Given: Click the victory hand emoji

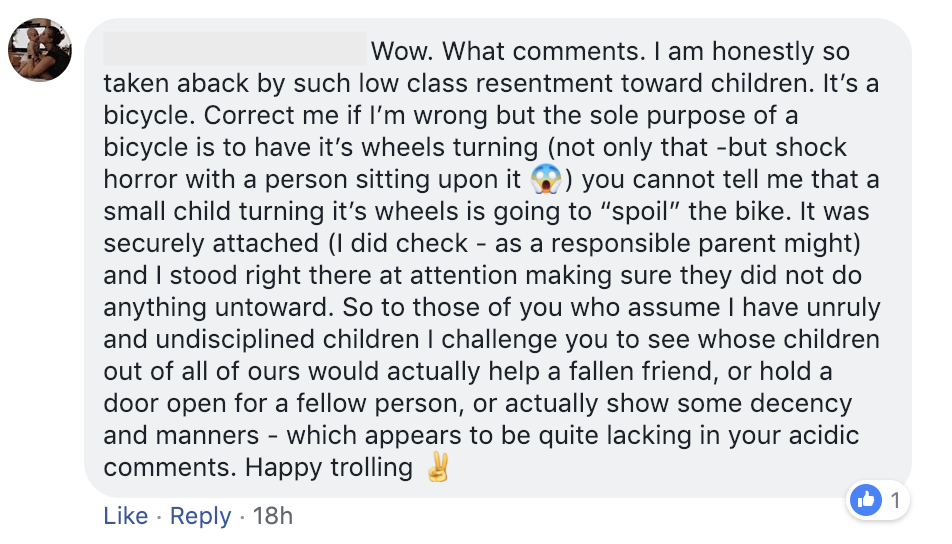Looking at the screenshot, I should coord(438,467).
